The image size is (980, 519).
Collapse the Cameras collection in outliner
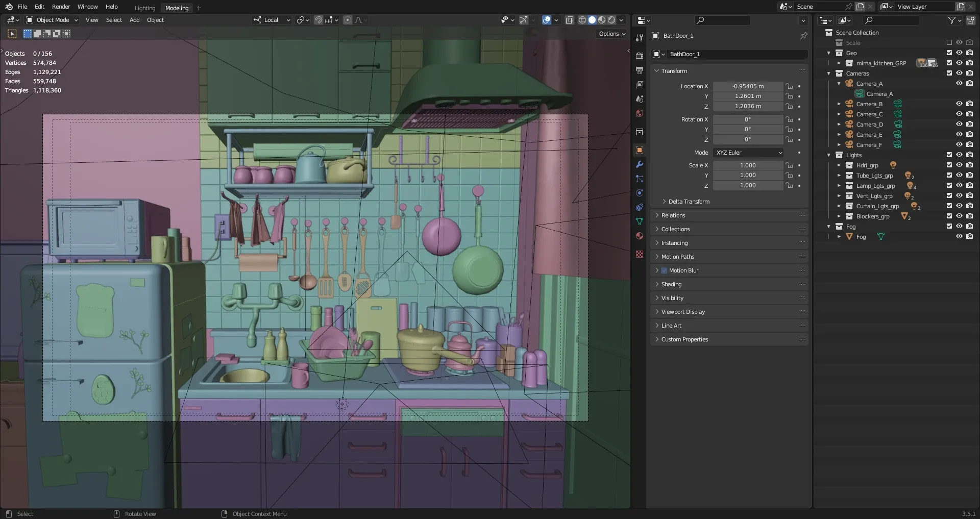coord(828,73)
